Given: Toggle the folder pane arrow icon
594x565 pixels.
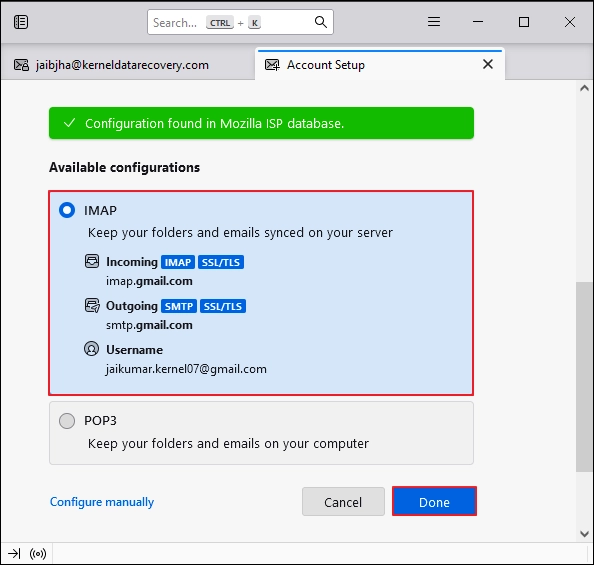Looking at the screenshot, I should 14,554.
